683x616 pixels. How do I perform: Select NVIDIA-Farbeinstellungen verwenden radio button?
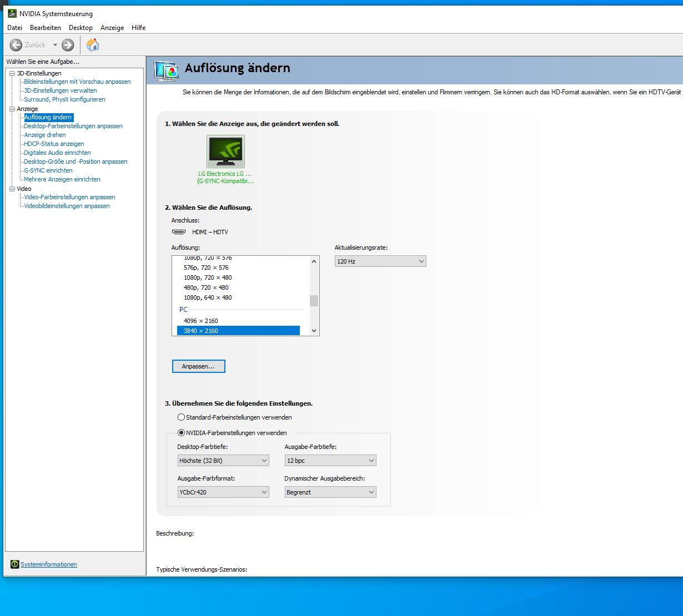tap(181, 433)
